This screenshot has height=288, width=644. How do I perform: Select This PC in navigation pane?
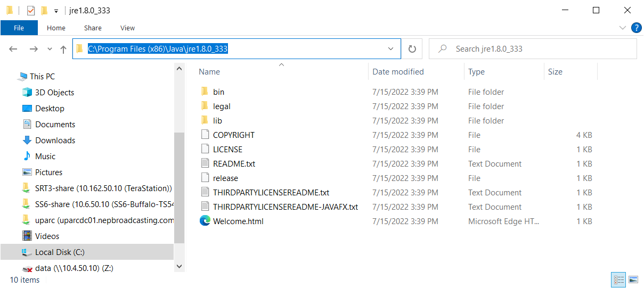(42, 77)
